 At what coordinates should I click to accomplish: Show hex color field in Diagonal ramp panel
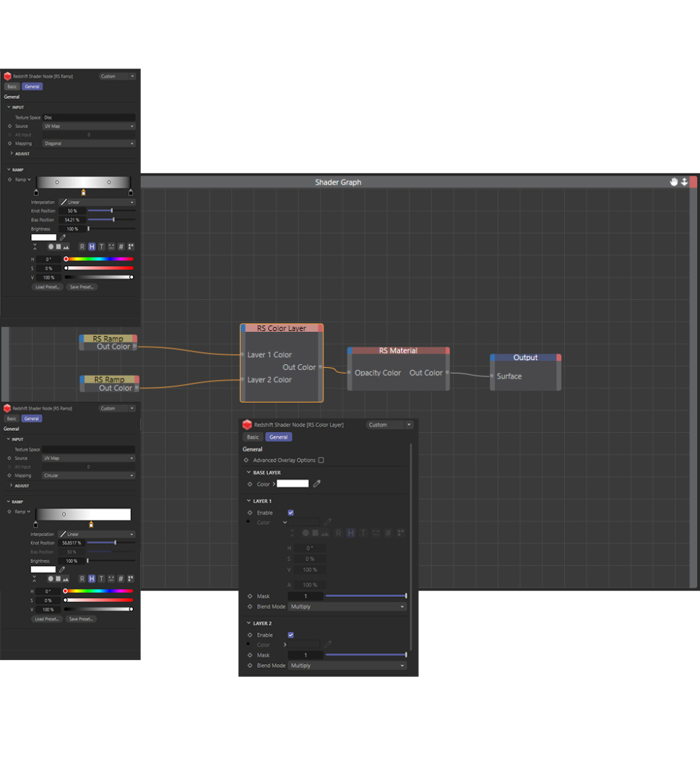click(121, 247)
